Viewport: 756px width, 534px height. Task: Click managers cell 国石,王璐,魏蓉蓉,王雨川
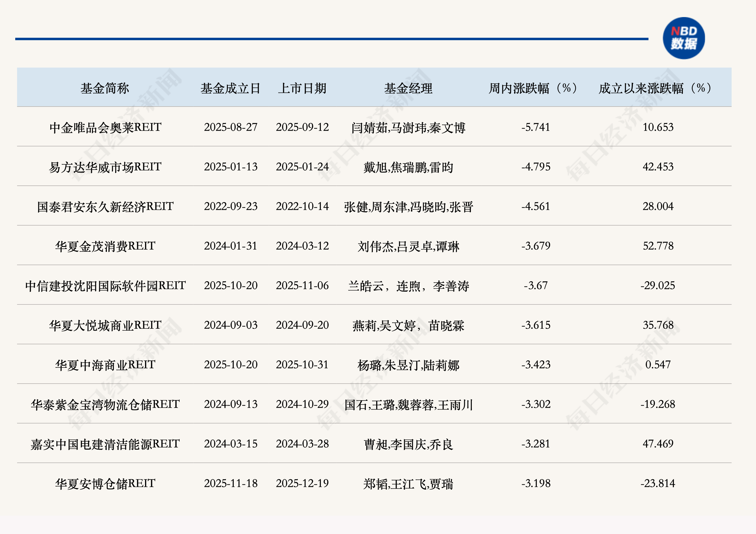pos(408,404)
